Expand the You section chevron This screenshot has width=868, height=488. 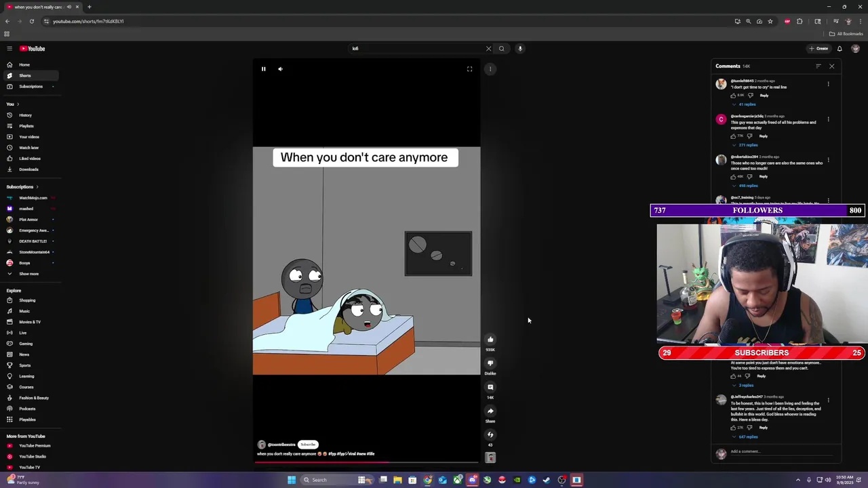tap(18, 104)
